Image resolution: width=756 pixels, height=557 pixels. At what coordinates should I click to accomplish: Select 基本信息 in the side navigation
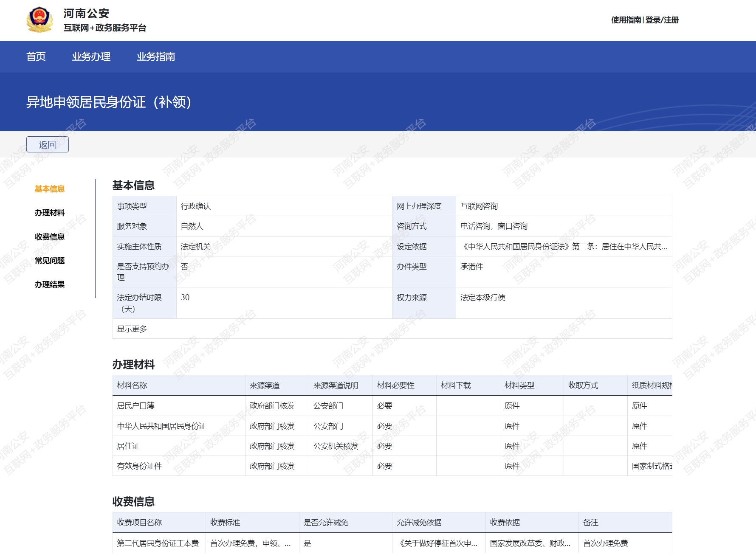tap(49, 189)
